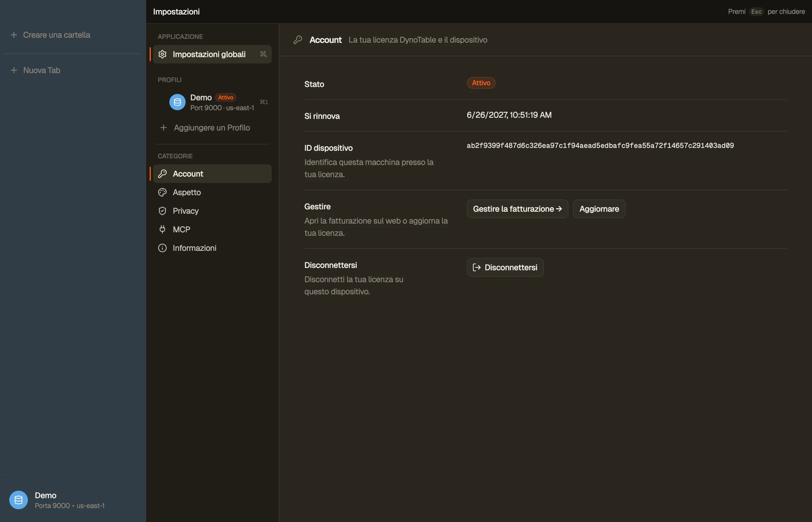Click the Aggiornare license button

[599, 209]
